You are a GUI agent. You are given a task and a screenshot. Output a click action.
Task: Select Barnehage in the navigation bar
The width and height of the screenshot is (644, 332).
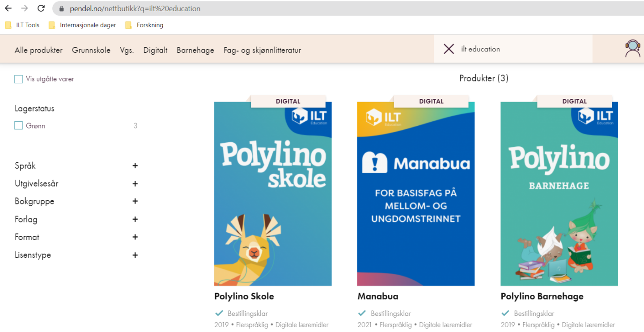195,50
